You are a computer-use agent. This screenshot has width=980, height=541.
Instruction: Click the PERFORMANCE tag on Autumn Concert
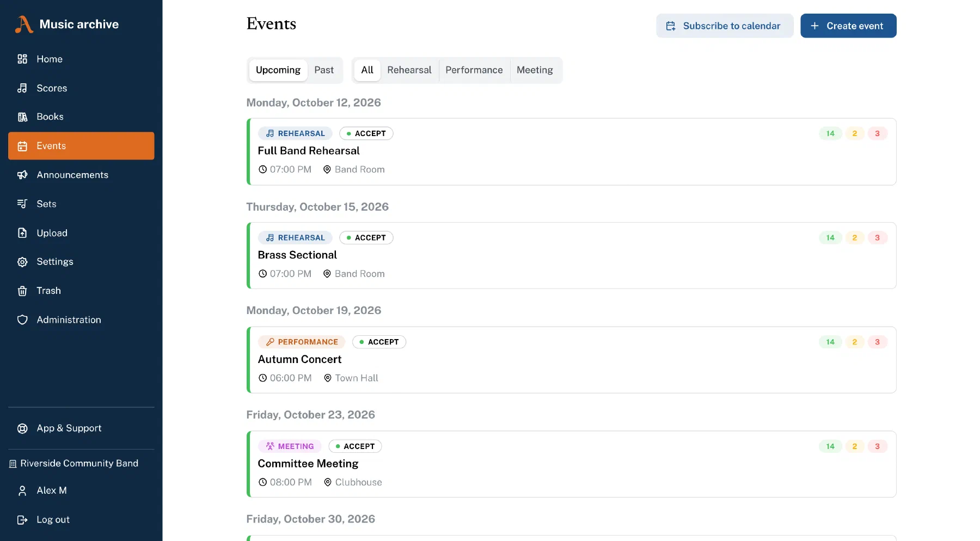point(302,342)
